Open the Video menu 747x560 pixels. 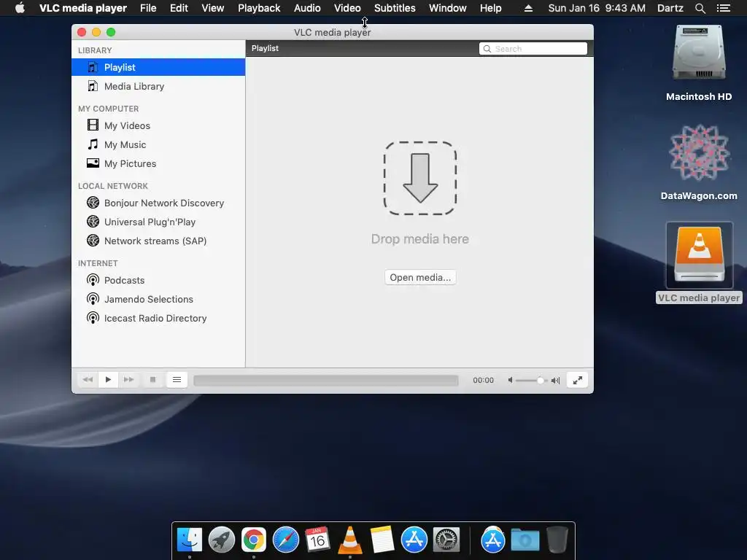(347, 8)
